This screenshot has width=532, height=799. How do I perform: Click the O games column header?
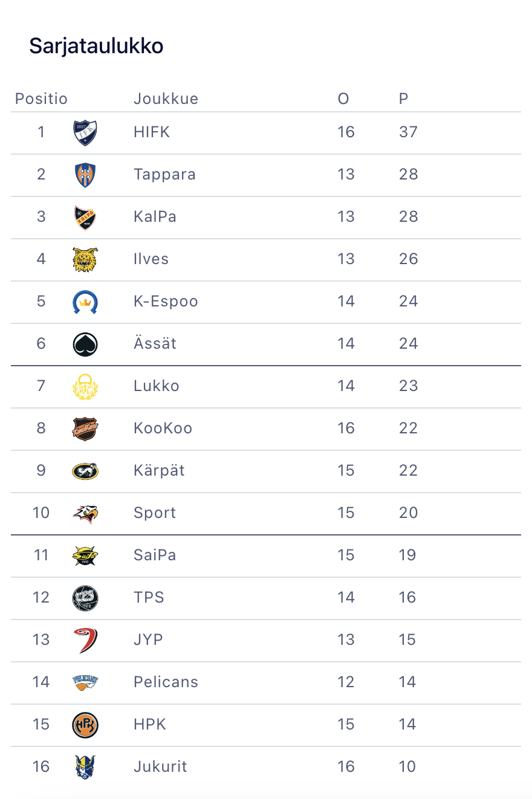tap(343, 99)
